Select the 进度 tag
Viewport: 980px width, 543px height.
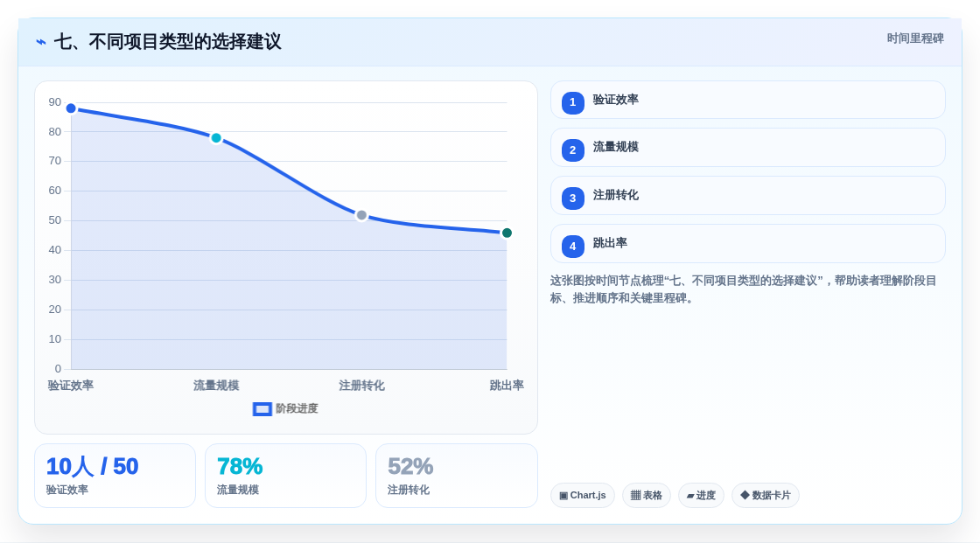click(x=701, y=496)
